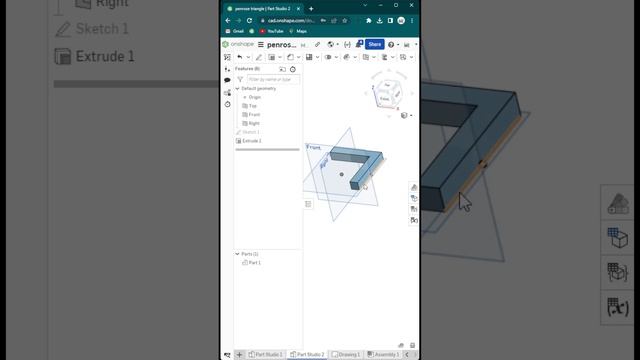Viewport: 640px width, 360px height.
Task: Open the Extrude tool dropdown arrow
Action: coord(280,57)
